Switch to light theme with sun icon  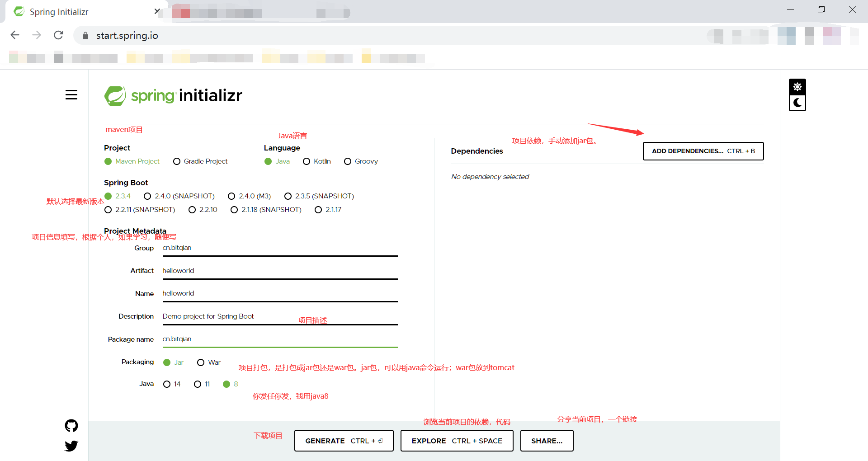[797, 86]
